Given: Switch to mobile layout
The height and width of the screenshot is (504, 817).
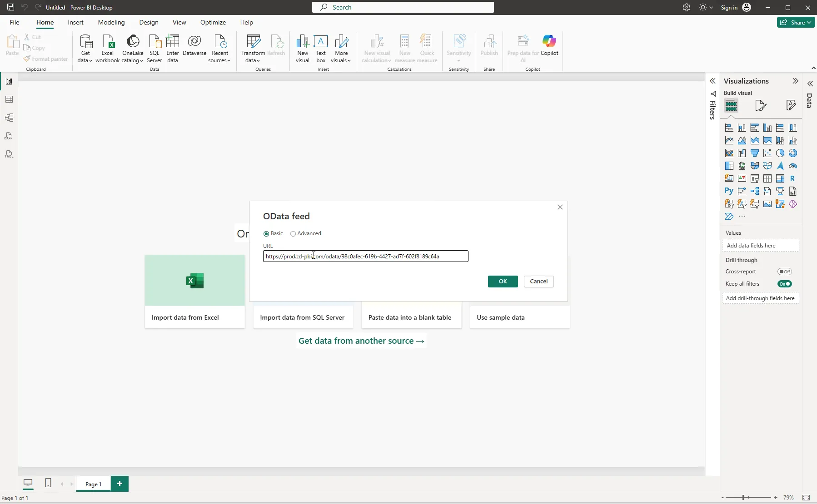Looking at the screenshot, I should 48,483.
